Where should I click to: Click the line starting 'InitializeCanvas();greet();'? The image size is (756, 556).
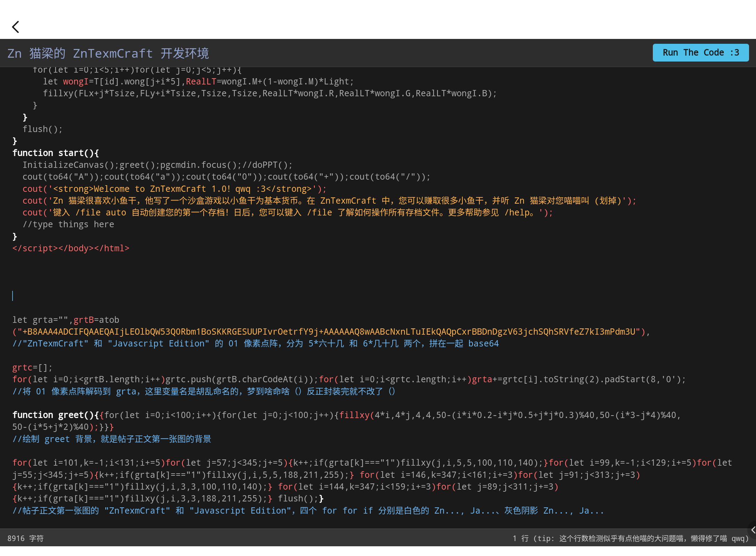pos(157,165)
